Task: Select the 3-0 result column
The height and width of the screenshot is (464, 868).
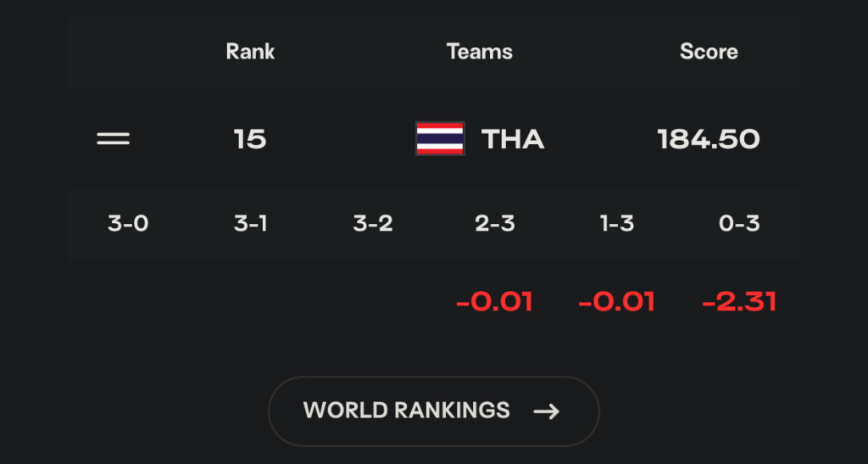Action: 128,224
